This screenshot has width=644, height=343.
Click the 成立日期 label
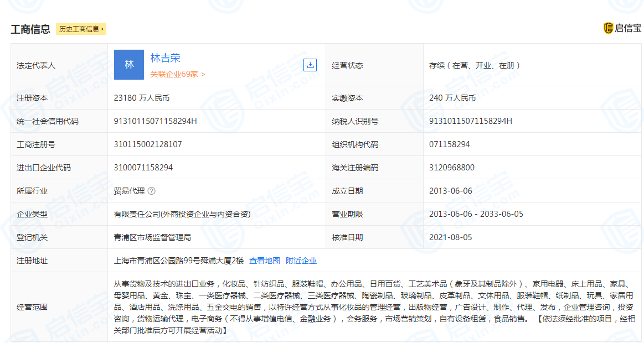tap(347, 191)
